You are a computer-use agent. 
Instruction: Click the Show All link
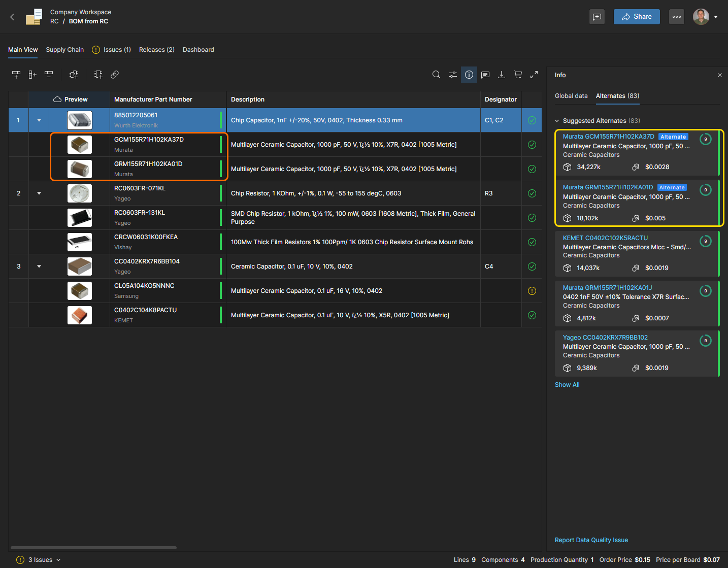coord(567,385)
